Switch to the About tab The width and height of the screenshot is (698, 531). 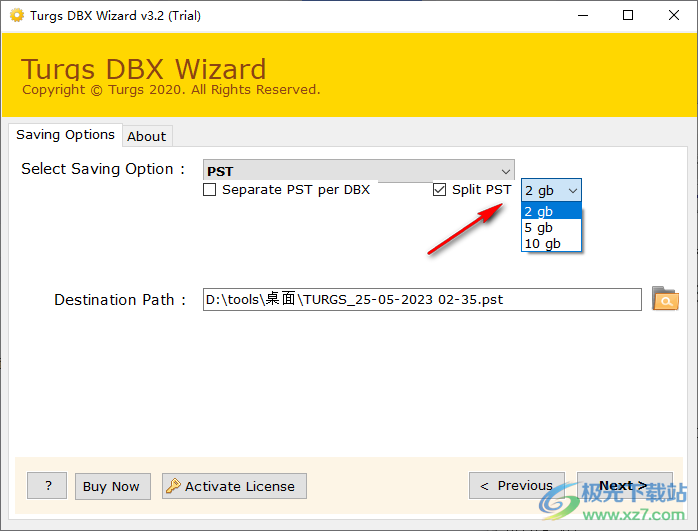[147, 136]
